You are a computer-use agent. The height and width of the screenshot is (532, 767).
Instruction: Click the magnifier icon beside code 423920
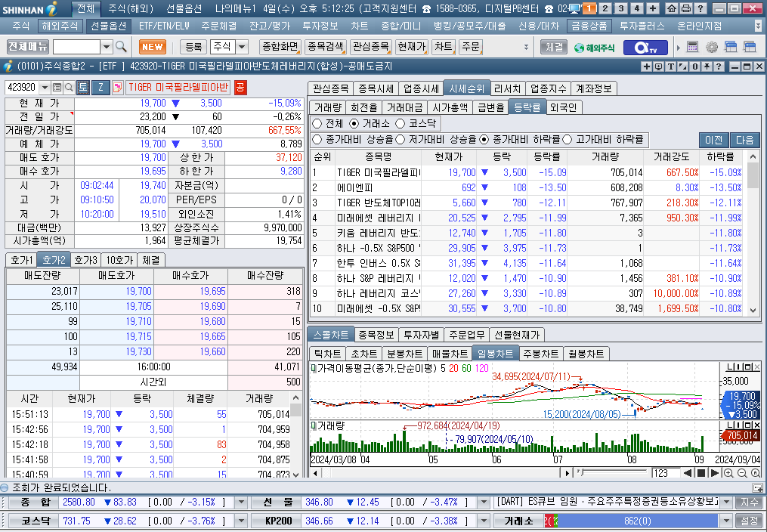coord(69,88)
